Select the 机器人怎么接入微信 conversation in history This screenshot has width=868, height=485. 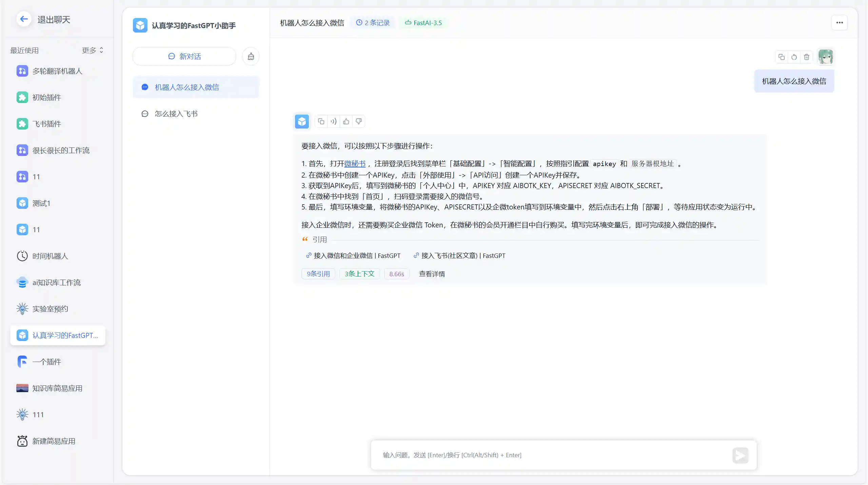point(187,87)
